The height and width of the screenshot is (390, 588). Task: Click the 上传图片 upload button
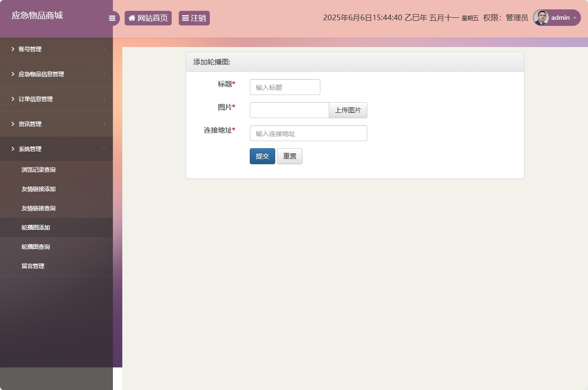point(348,110)
